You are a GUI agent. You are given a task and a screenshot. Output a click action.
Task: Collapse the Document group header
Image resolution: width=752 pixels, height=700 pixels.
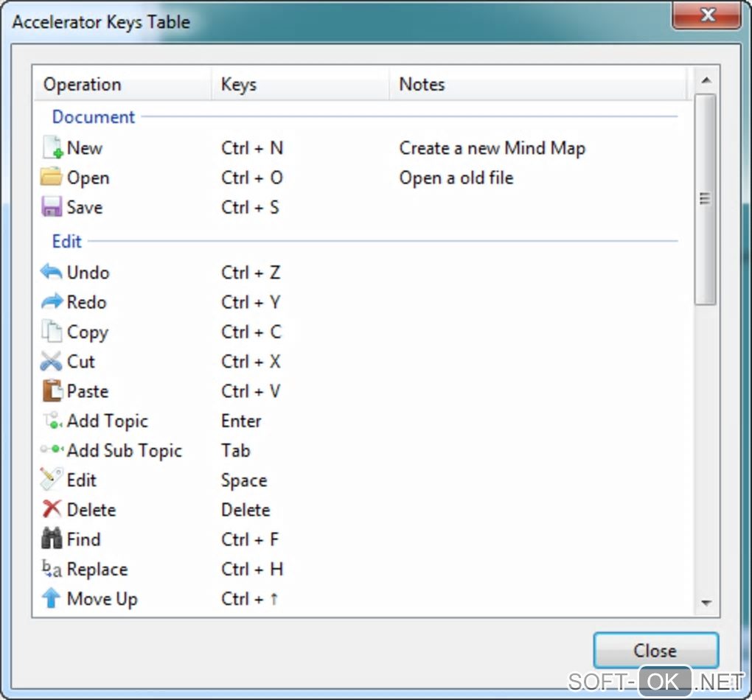[94, 117]
